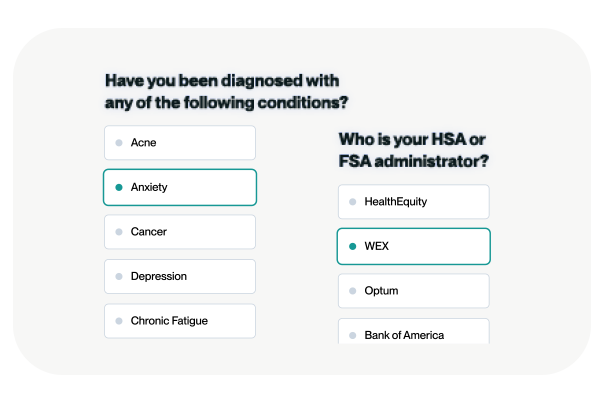Pick the Depression option text
This screenshot has height=400, width=600.
click(x=159, y=276)
